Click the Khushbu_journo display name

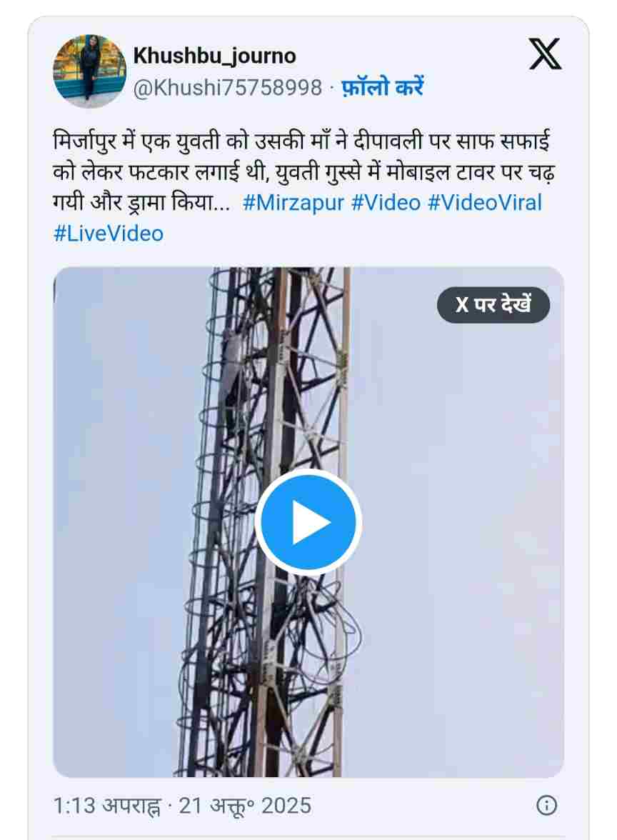tap(215, 56)
